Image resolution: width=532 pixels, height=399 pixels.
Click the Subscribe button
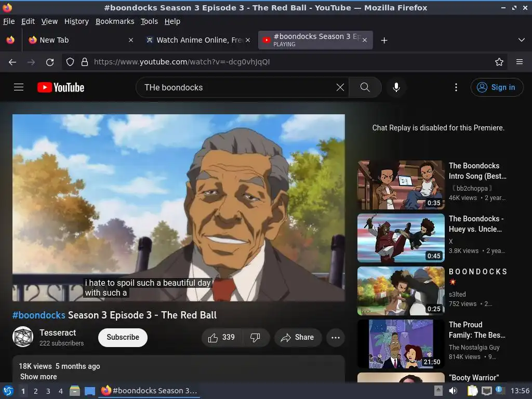tap(123, 337)
